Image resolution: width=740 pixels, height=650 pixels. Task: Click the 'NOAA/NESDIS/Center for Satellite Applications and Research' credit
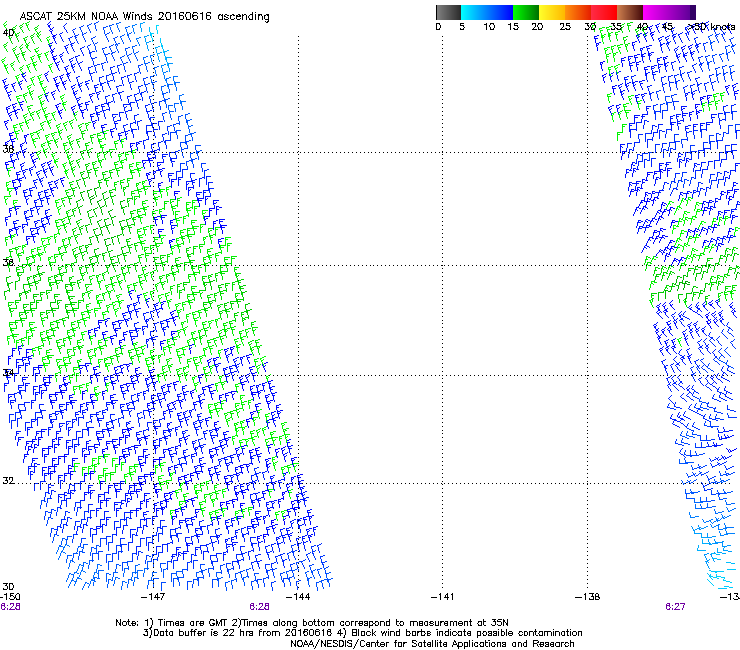(x=432, y=644)
